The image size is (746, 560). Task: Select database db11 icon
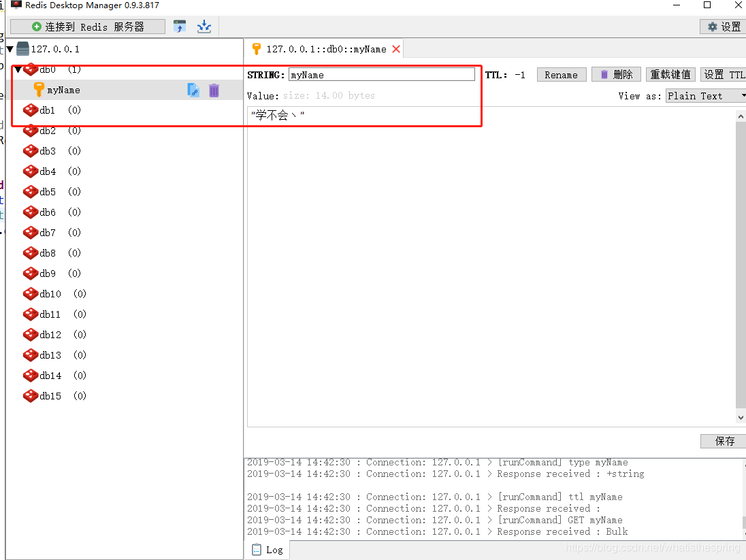point(31,314)
